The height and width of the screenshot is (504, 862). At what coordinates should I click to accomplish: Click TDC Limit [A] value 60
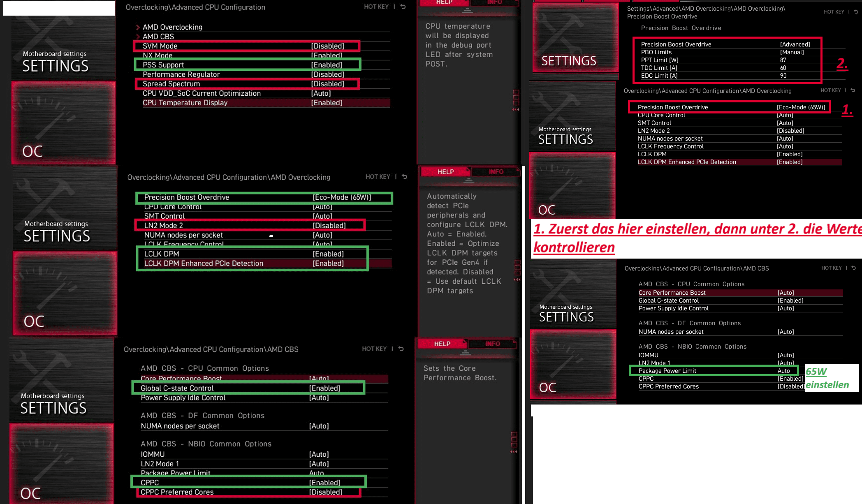783,68
